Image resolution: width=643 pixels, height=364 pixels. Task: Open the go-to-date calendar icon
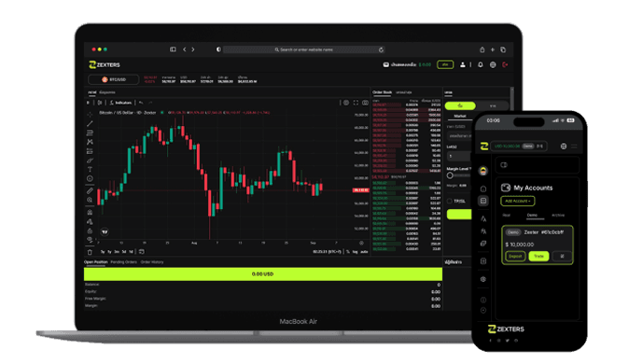(142, 252)
